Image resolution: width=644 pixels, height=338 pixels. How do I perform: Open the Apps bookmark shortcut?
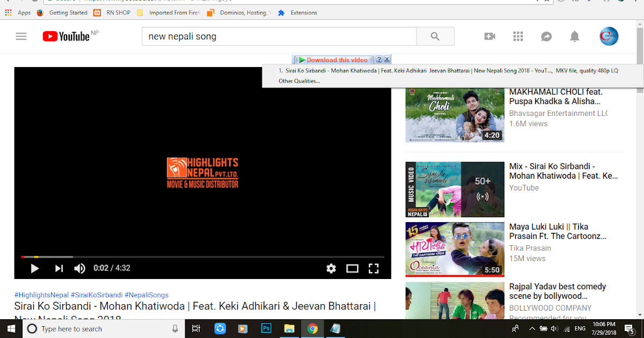(x=18, y=12)
